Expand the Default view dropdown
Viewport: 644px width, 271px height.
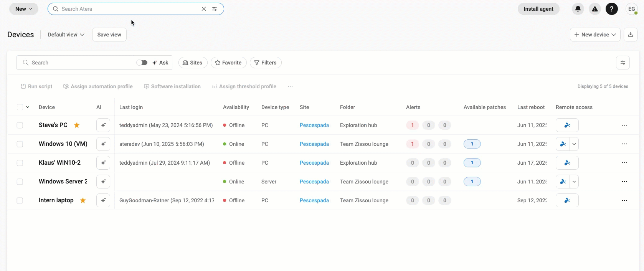click(66, 35)
